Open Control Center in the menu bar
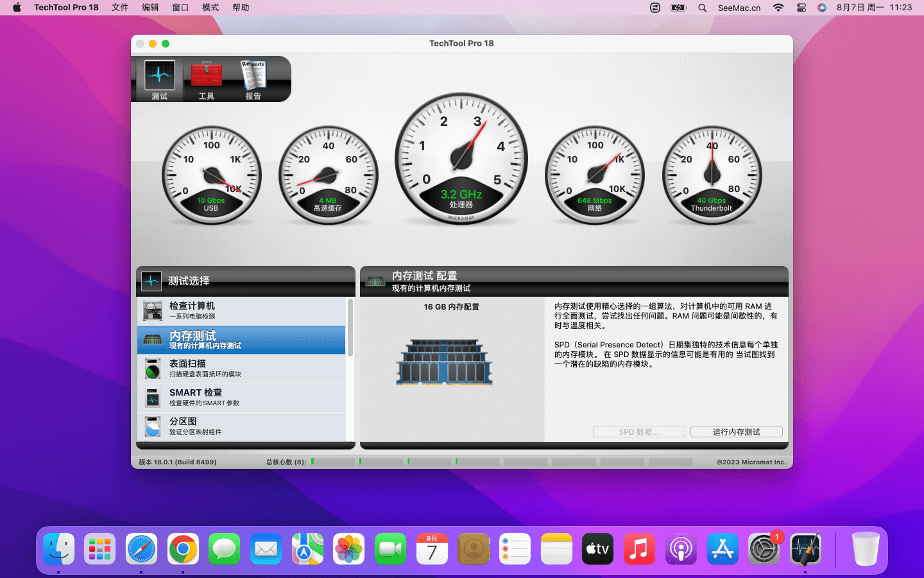This screenshot has height=578, width=924. tap(801, 8)
